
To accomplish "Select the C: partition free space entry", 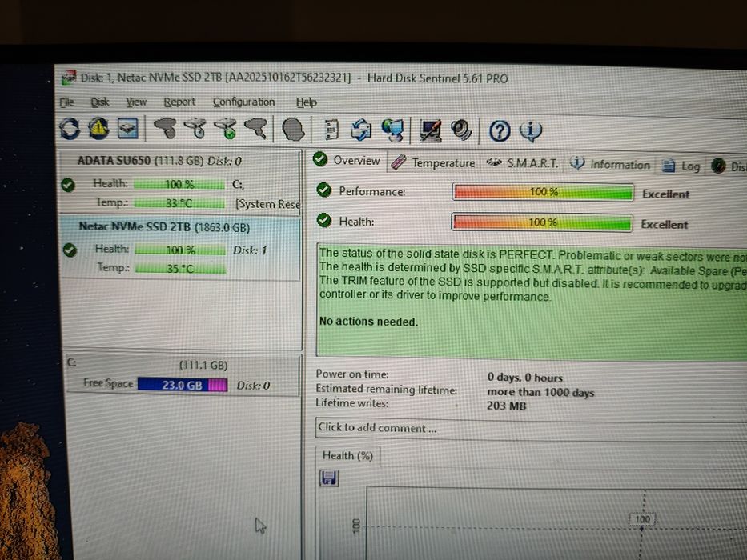I will (x=183, y=374).
